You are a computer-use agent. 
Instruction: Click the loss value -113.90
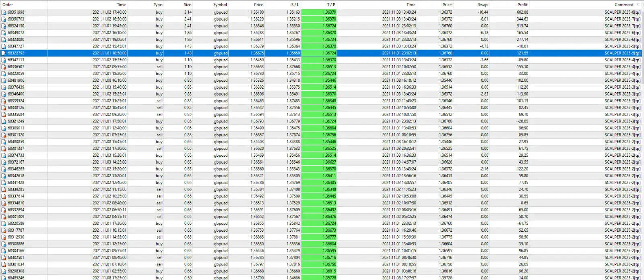522,94
